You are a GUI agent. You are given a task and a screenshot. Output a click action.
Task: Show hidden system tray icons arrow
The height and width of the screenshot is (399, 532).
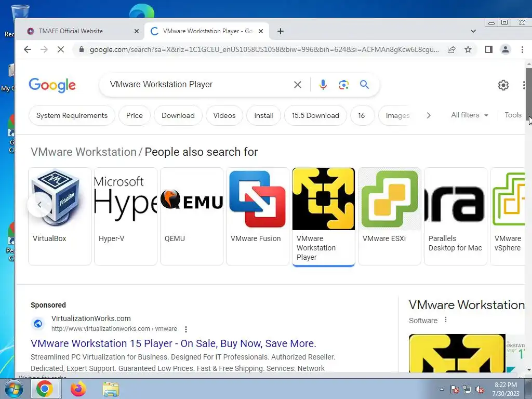[x=442, y=389]
